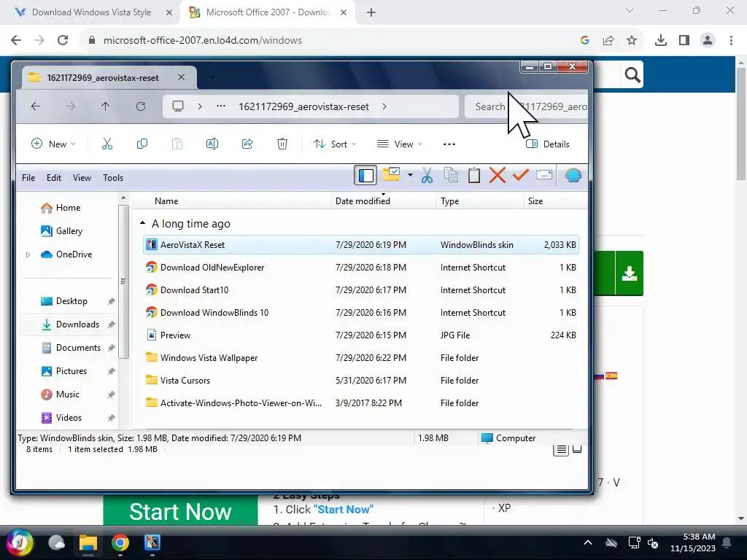Image resolution: width=747 pixels, height=560 pixels.
Task: Sort by Type column header
Action: tap(480, 201)
